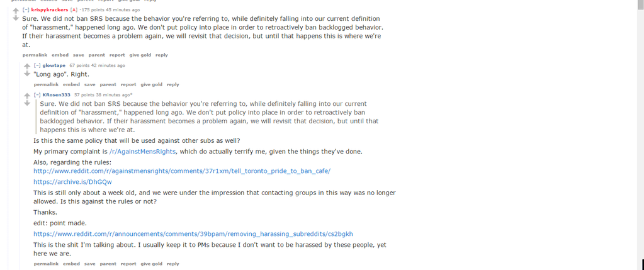Visit KRosen333's user profile

57,95
